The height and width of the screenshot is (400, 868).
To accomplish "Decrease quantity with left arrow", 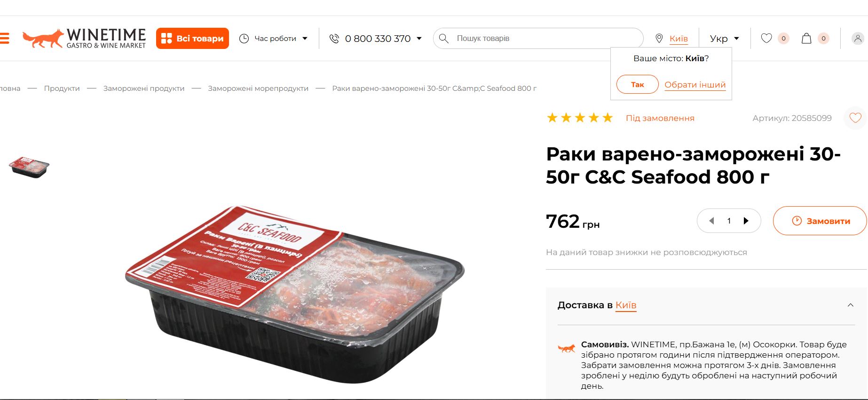I will 711,221.
